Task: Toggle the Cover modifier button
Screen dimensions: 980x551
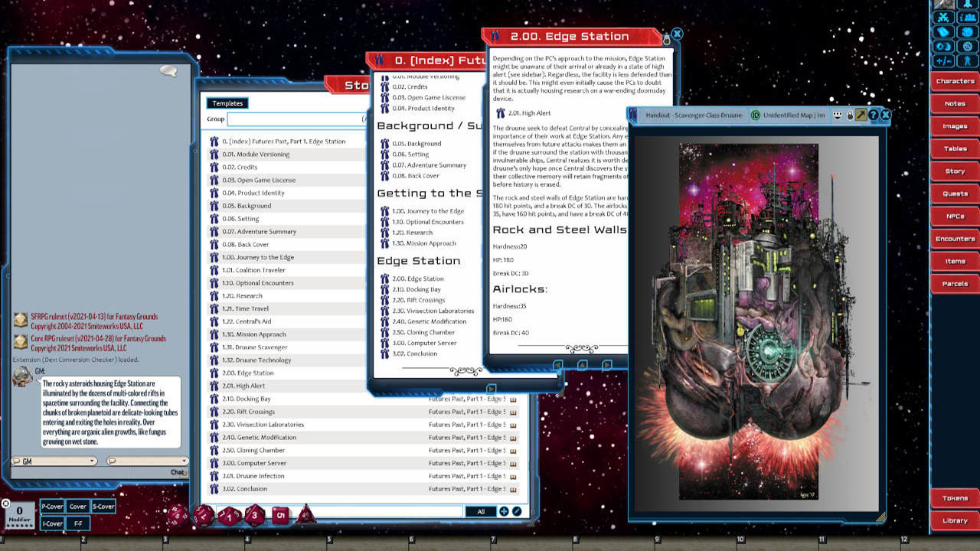Action: 77,506
